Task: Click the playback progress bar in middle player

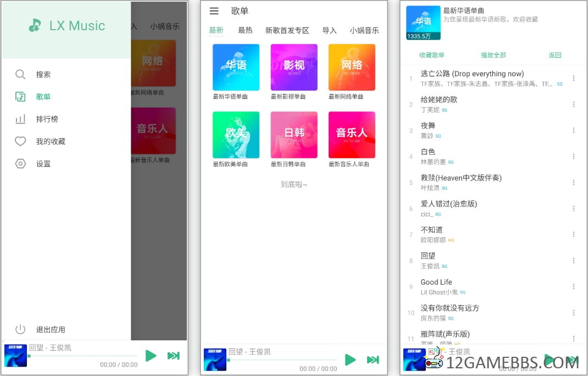Action: pyautogui.click(x=282, y=360)
